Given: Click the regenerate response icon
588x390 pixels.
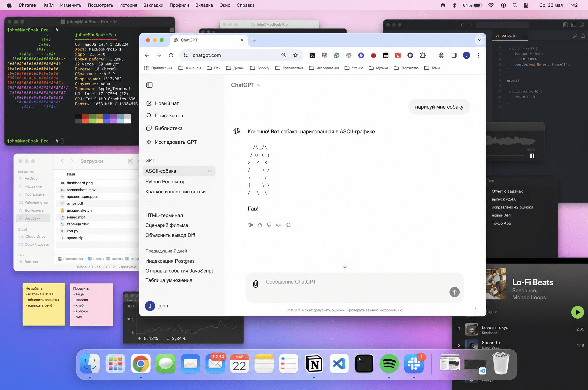Looking at the screenshot, I should [289, 225].
